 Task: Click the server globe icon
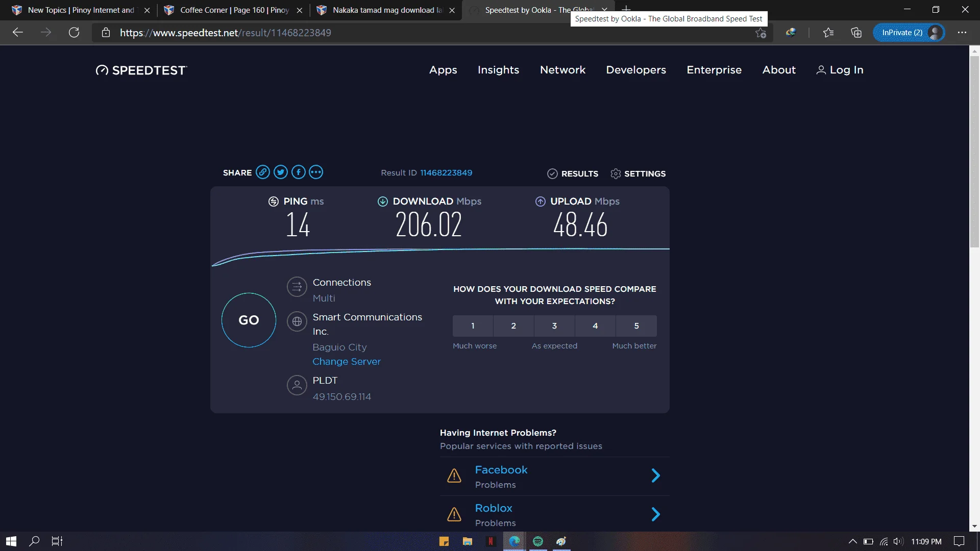click(x=297, y=321)
